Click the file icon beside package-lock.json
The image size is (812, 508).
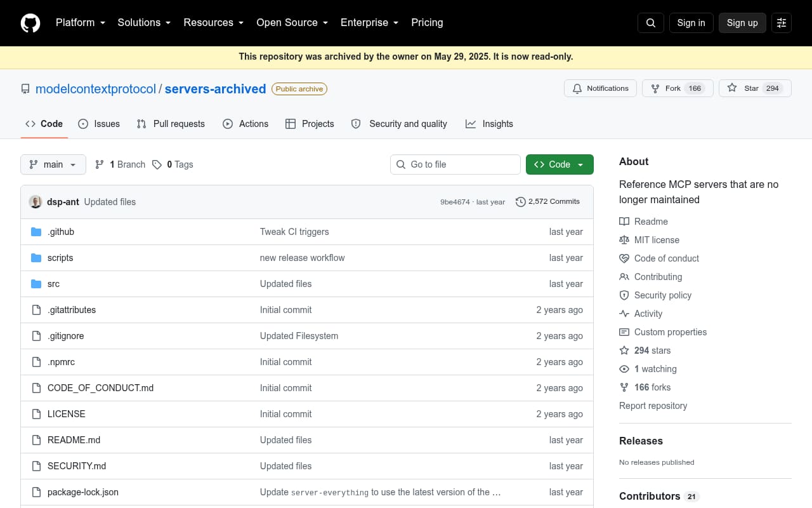point(36,492)
